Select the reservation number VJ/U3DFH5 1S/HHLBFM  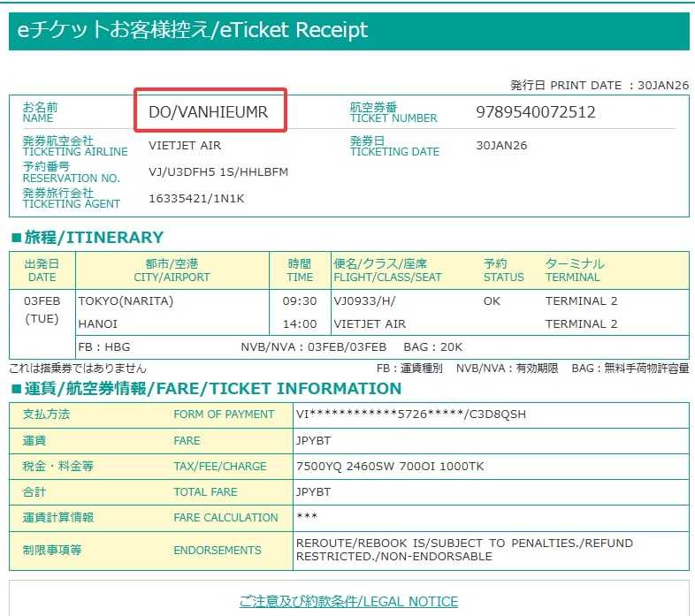click(x=218, y=171)
